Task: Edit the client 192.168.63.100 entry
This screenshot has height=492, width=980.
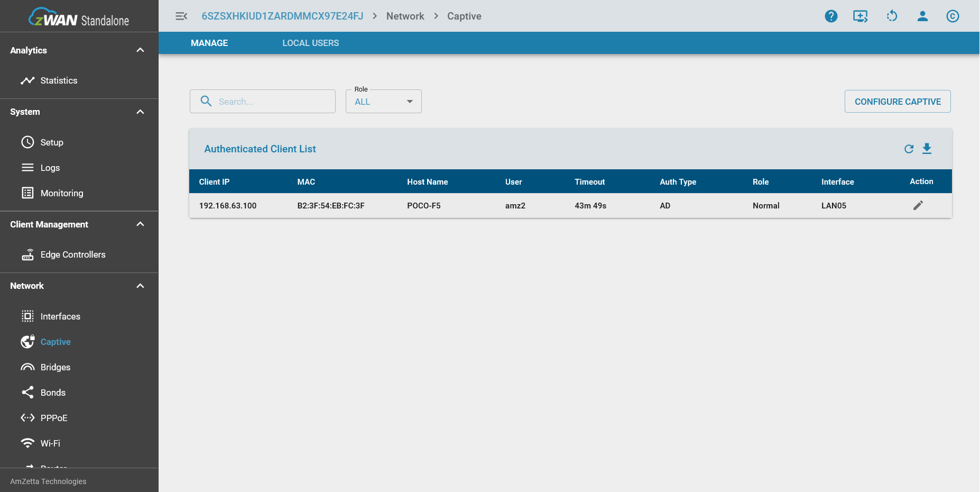Action: 918,205
